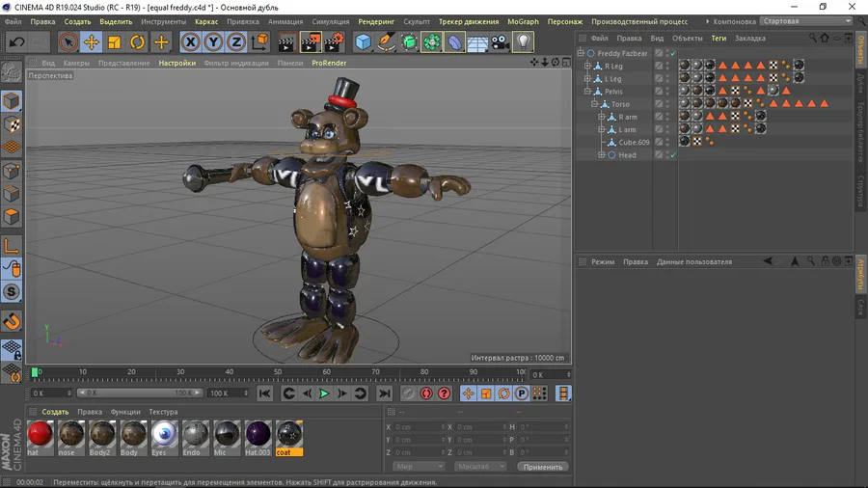
Task: Render to Picture Viewer icon
Action: pyautogui.click(x=311, y=42)
